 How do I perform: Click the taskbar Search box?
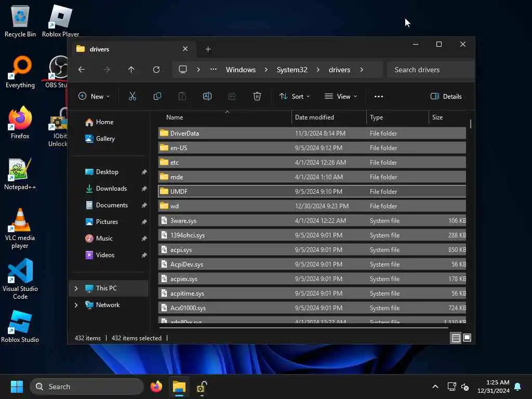pyautogui.click(x=87, y=387)
